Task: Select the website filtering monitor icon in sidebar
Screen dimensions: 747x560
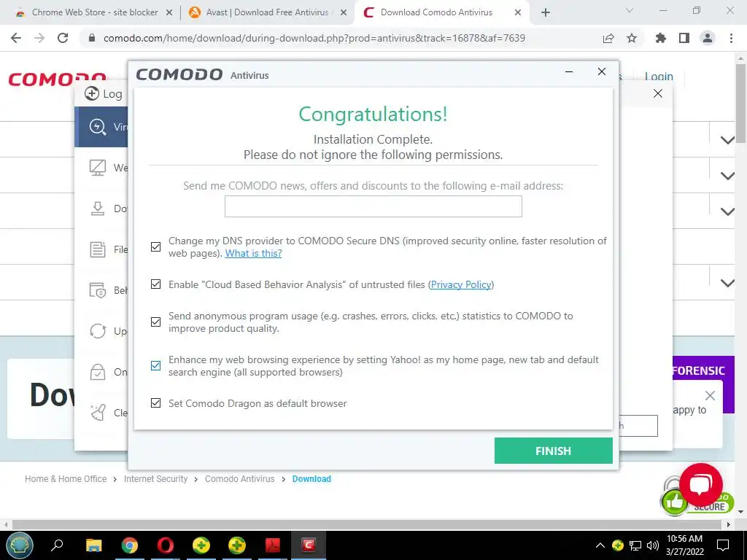Action: pyautogui.click(x=98, y=168)
